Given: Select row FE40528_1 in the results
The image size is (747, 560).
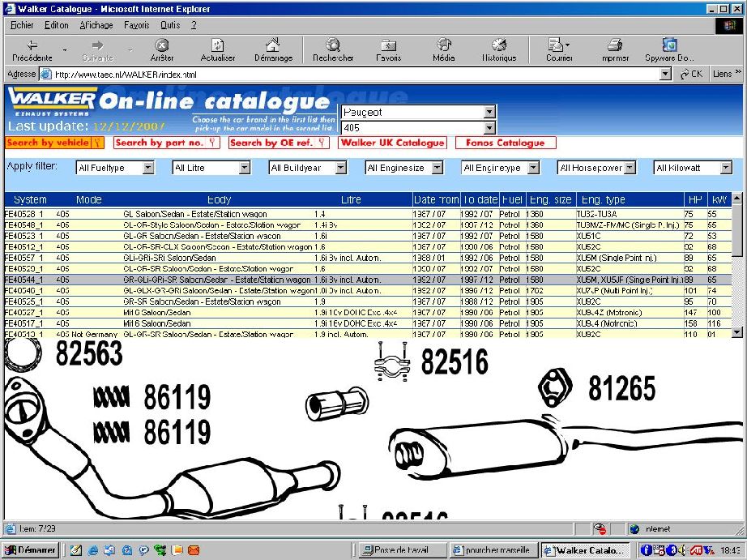Looking at the screenshot, I should click(x=368, y=214).
